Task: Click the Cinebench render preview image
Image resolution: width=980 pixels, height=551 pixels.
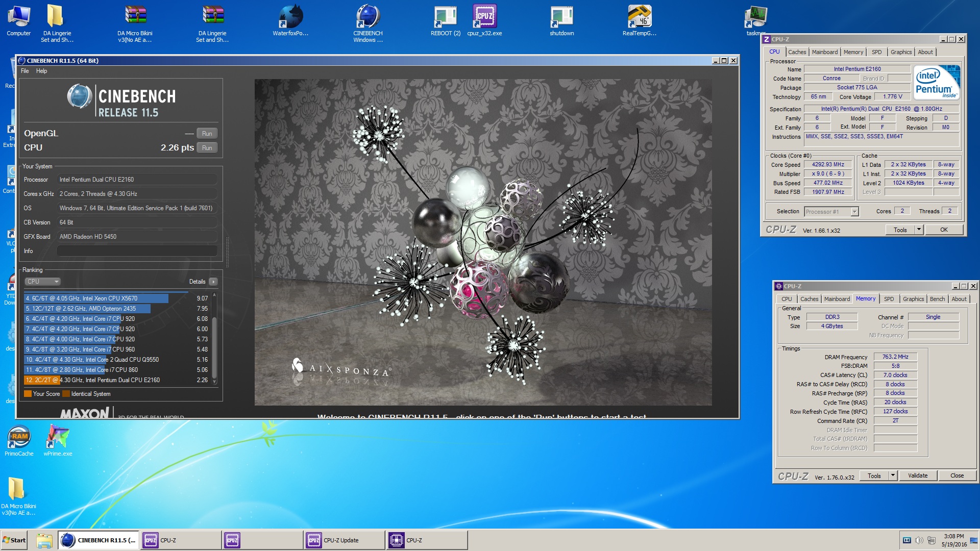Action: [x=483, y=242]
